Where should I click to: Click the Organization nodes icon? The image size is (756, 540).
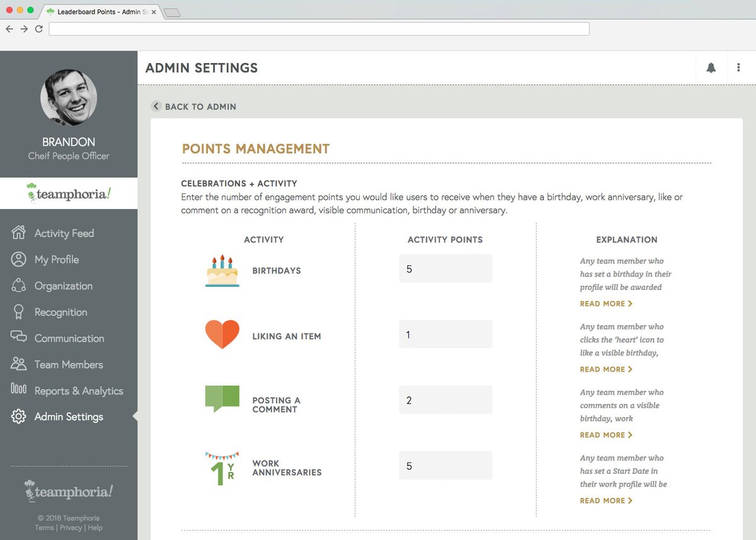(x=18, y=285)
